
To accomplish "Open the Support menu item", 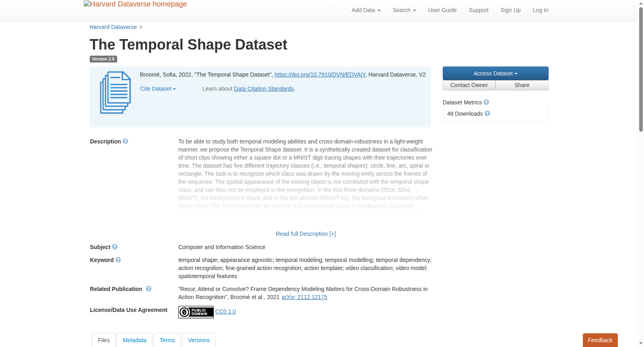I will click(x=479, y=10).
